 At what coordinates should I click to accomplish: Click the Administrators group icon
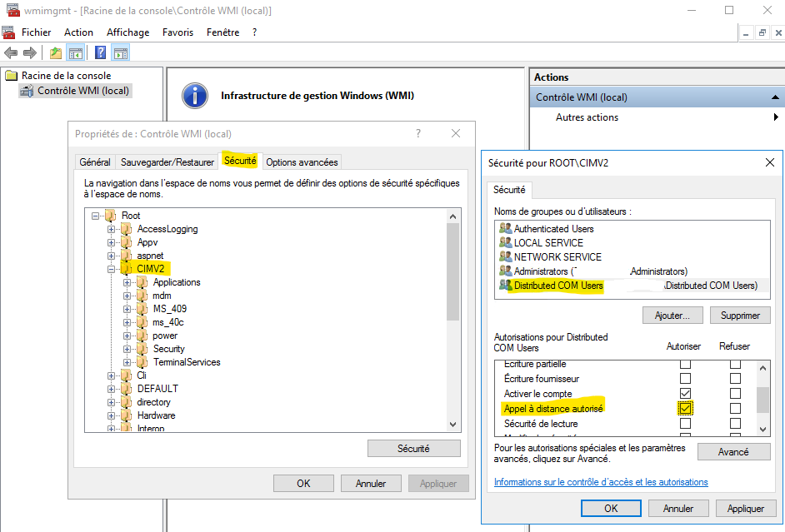[x=505, y=271]
